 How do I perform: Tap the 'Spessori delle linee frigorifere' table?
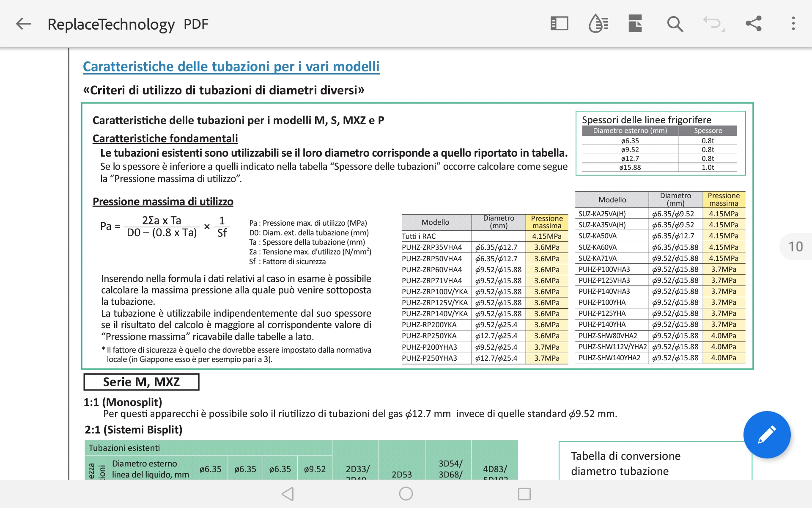coord(660,144)
